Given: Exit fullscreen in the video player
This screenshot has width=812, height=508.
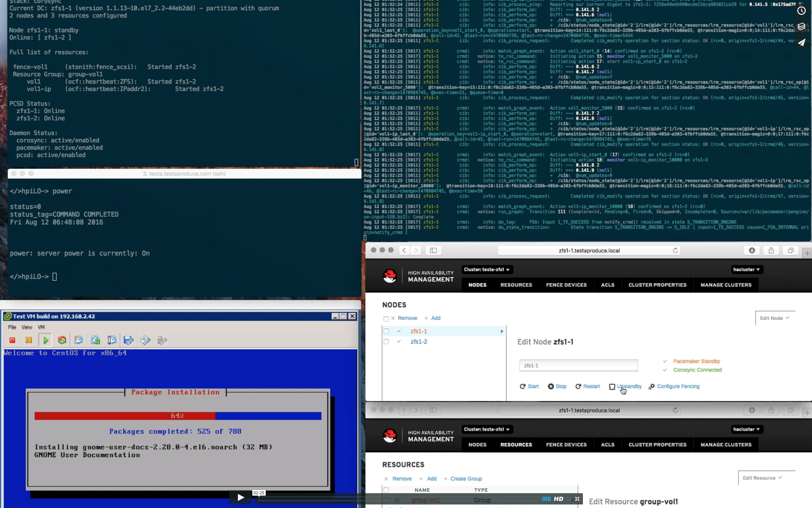Looking at the screenshot, I should pyautogui.click(x=577, y=499).
